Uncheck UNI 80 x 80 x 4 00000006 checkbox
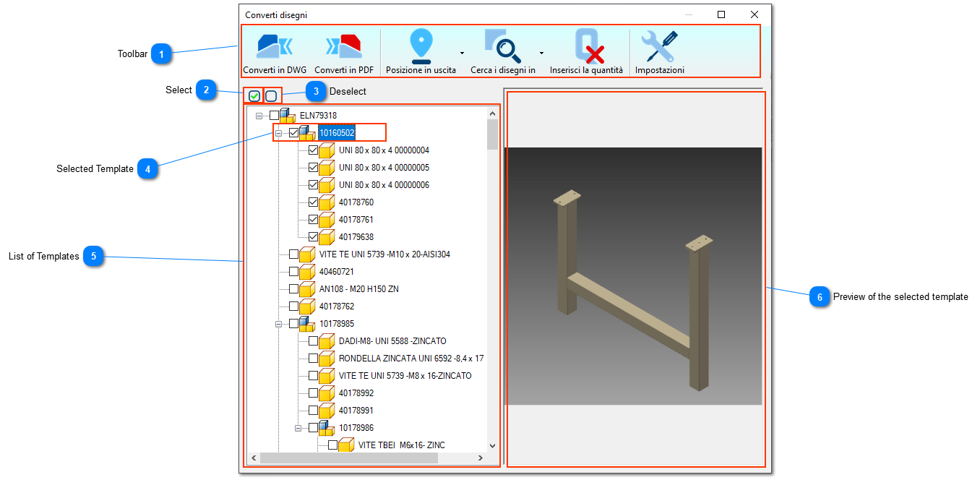The image size is (980, 480). [x=313, y=185]
